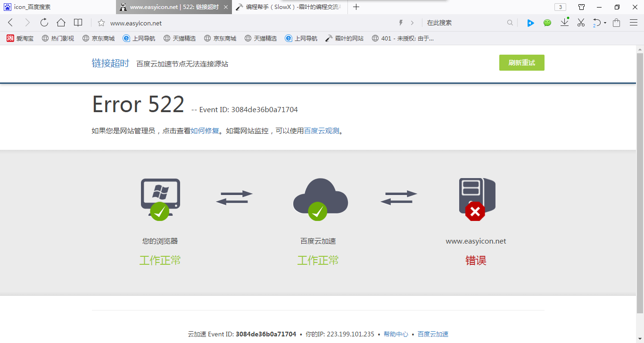Click the address bar URL www.easyicon.net
Viewport: 644px width, 343px height.
(136, 23)
